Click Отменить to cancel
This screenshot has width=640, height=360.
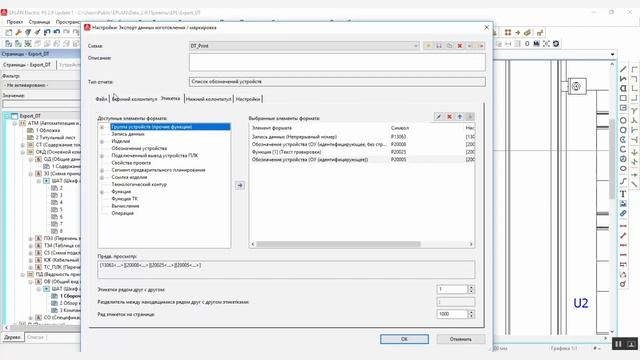point(461,339)
